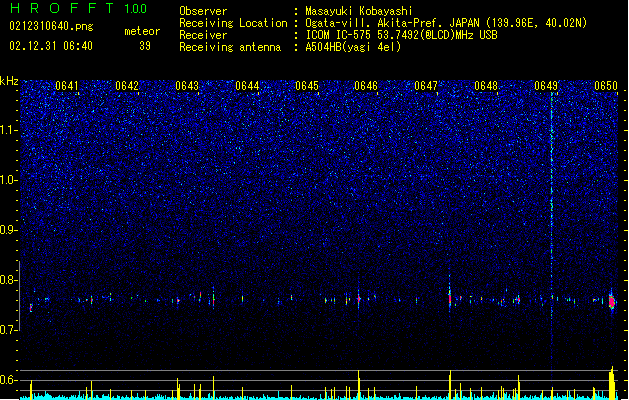Screen dimensions: 629x400
Task: Click the kHz axis unit label
Action: click(x=9, y=81)
